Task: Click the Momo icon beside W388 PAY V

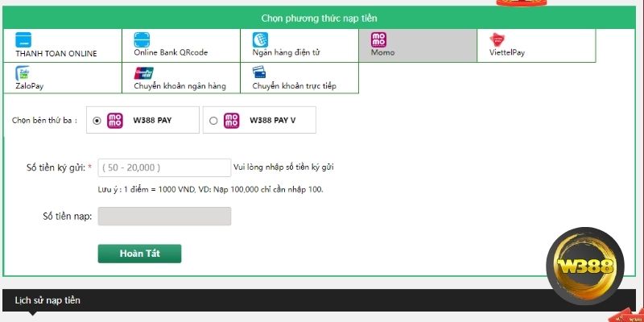Action: (232, 121)
